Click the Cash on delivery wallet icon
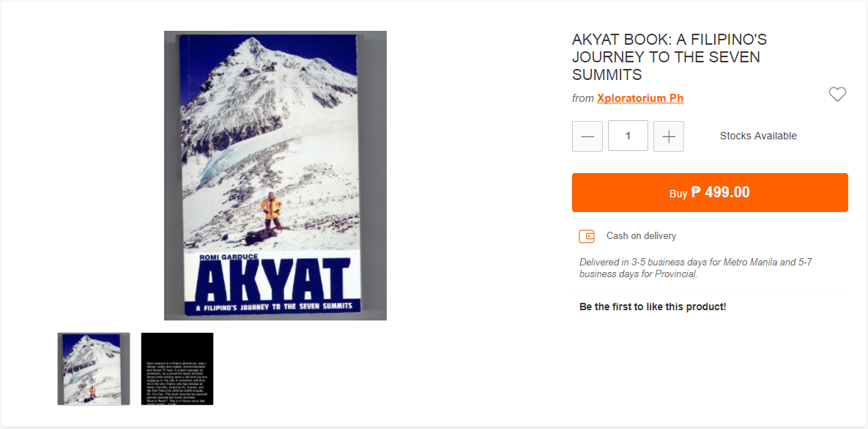Image resolution: width=868 pixels, height=429 pixels. coord(587,236)
